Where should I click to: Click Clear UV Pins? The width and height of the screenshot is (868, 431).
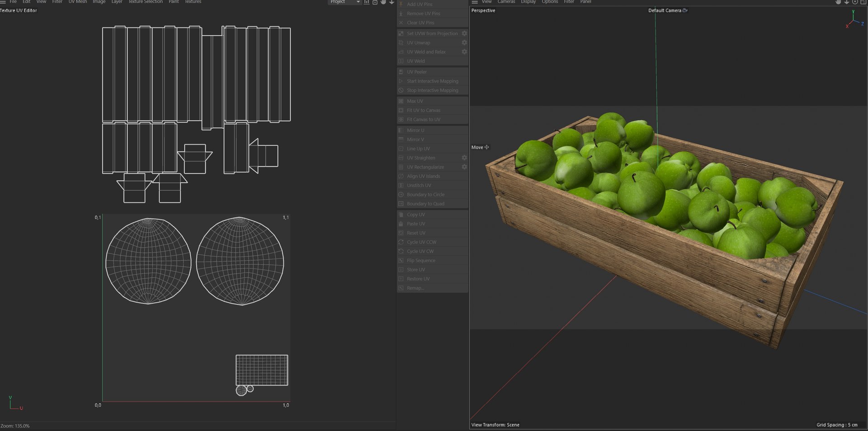pos(432,23)
